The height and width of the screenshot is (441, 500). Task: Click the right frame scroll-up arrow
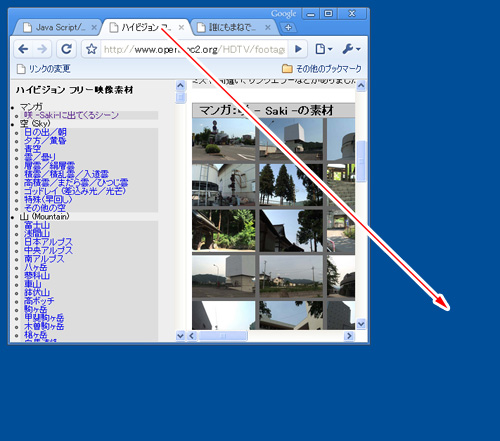pos(361,86)
